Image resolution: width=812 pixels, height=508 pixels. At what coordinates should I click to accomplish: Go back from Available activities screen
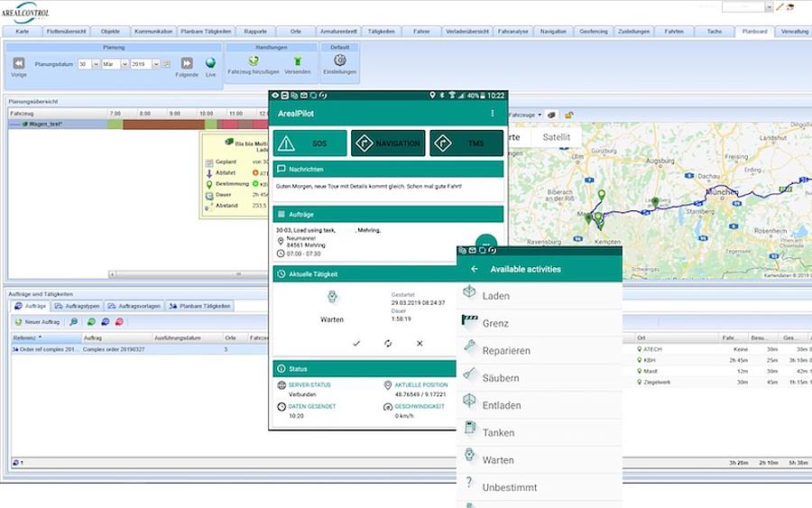click(474, 269)
